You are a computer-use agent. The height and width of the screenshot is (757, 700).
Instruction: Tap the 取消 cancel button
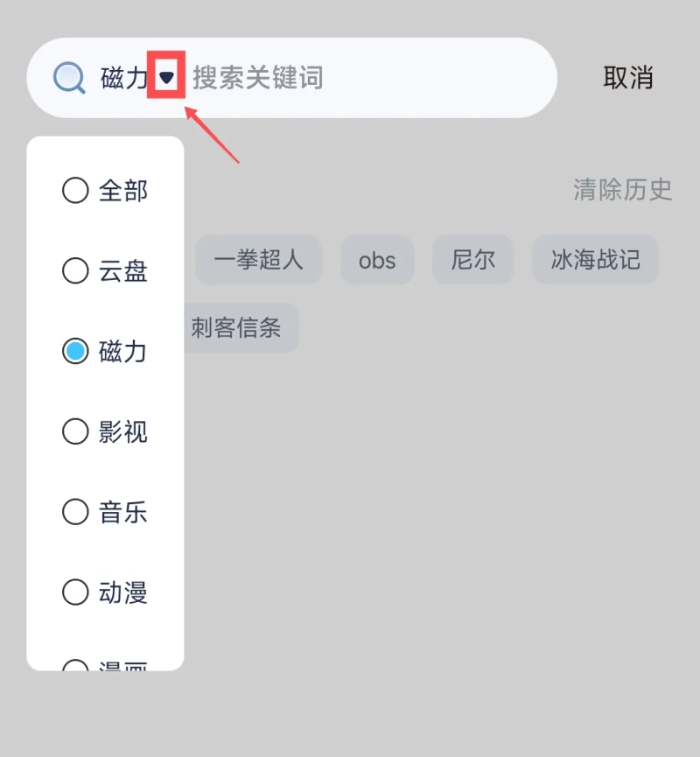(x=628, y=78)
